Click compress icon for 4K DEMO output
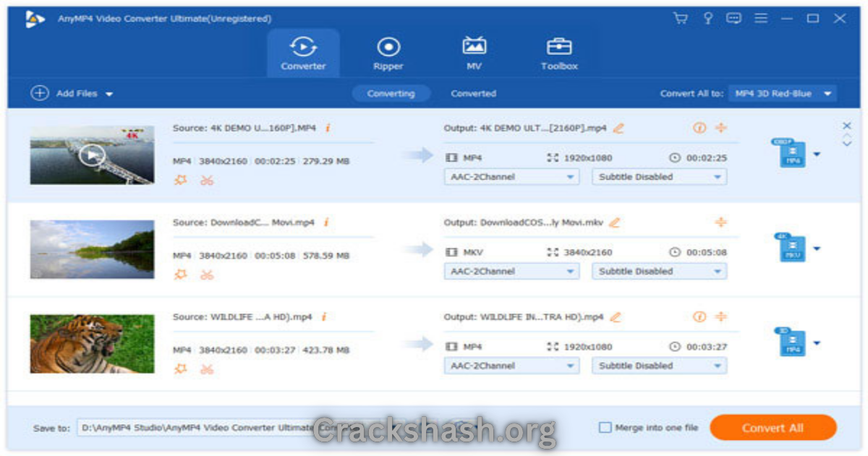Image resolution: width=868 pixels, height=456 pixels. pyautogui.click(x=720, y=128)
